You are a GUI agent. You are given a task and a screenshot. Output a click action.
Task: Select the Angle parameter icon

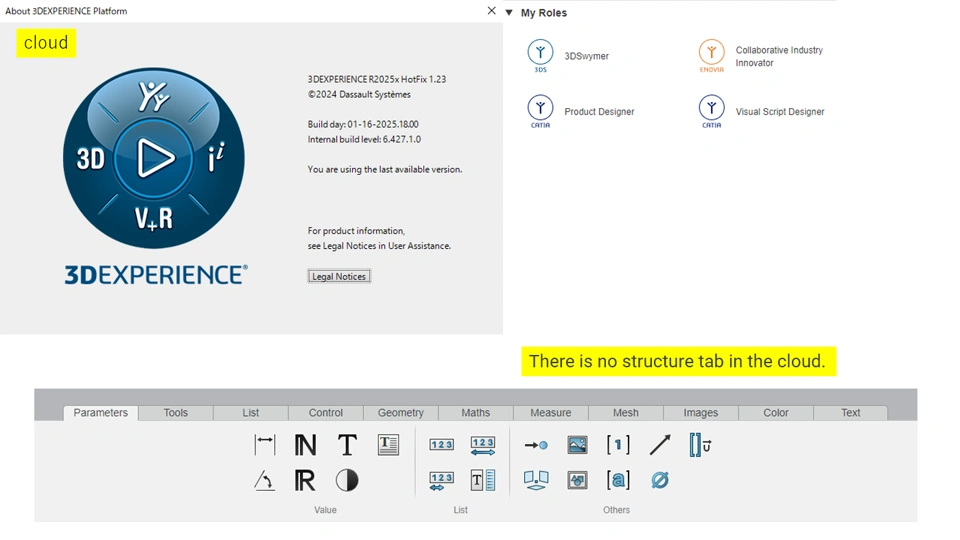(x=264, y=481)
